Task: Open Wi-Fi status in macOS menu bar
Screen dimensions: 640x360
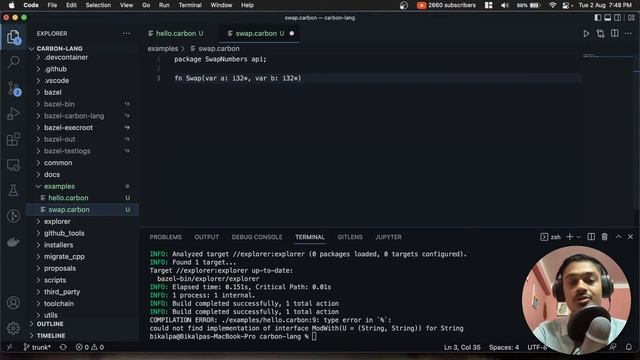Action: (552, 5)
